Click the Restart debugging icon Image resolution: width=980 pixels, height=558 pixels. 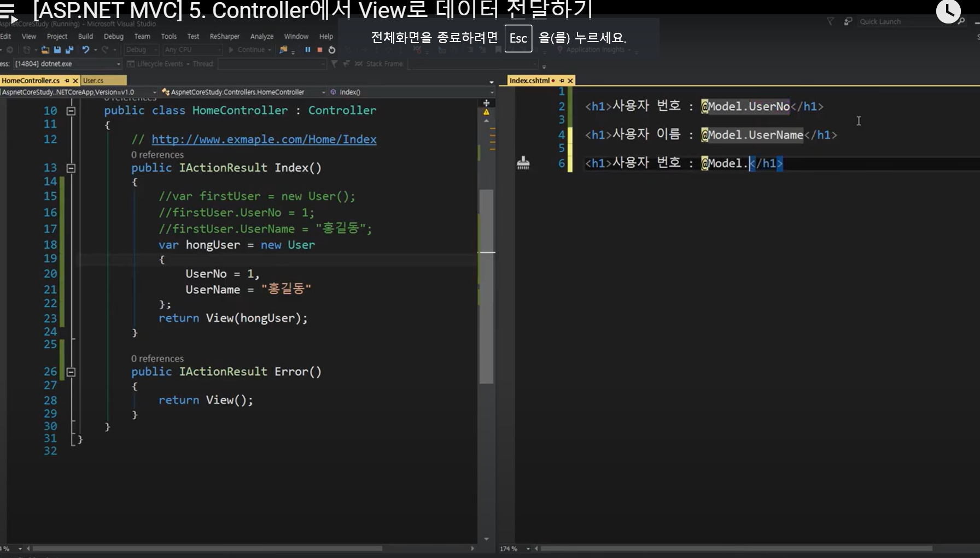pos(332,50)
